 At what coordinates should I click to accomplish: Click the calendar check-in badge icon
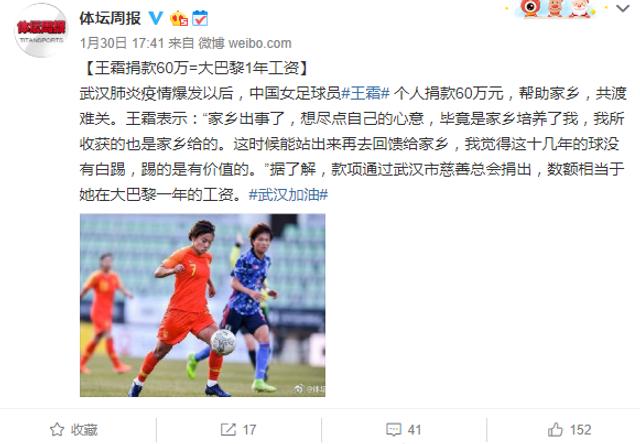click(200, 18)
